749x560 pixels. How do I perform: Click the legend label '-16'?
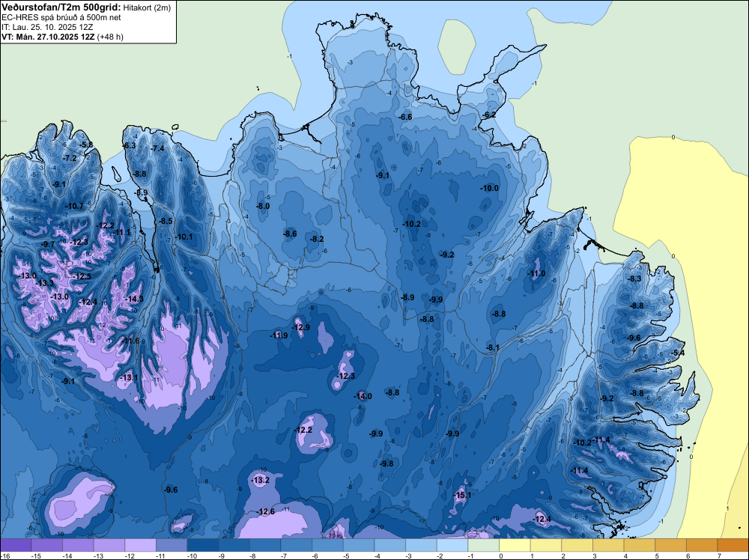pos(4,556)
